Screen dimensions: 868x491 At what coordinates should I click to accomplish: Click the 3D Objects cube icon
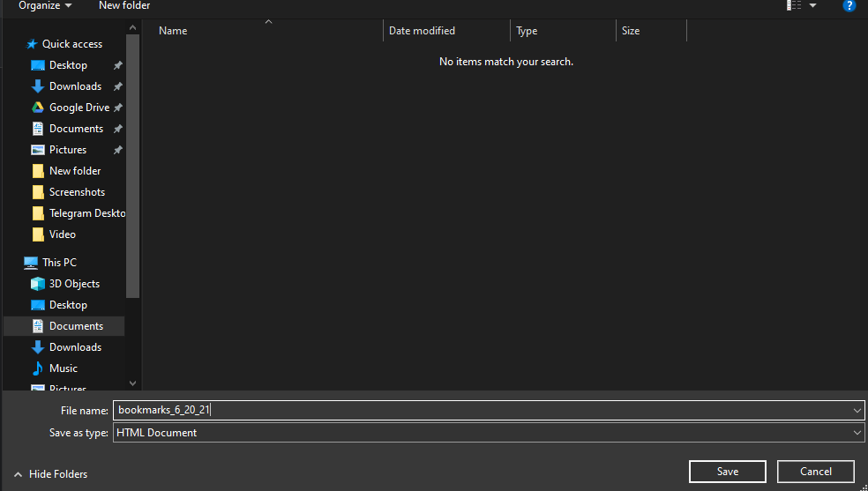[38, 284]
